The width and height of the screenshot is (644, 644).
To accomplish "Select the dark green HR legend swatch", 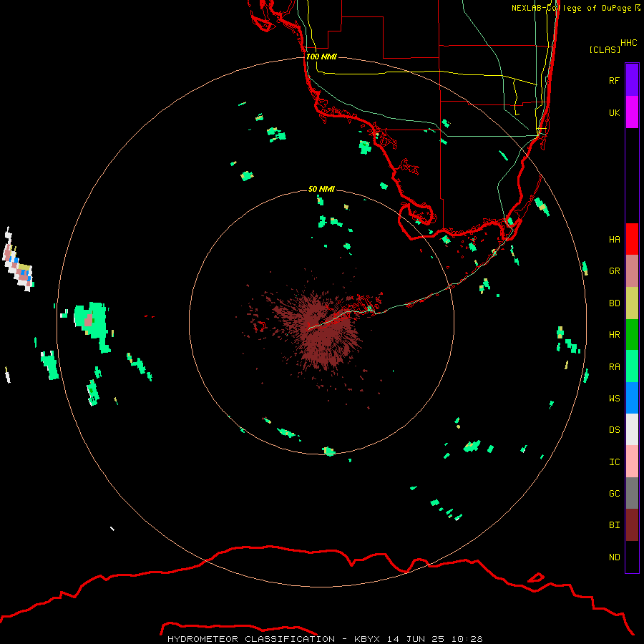I will [x=632, y=335].
